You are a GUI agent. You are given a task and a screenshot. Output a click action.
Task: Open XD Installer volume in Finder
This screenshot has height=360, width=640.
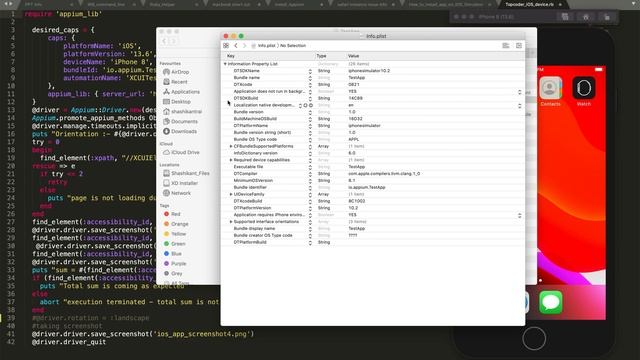pyautogui.click(x=180, y=183)
